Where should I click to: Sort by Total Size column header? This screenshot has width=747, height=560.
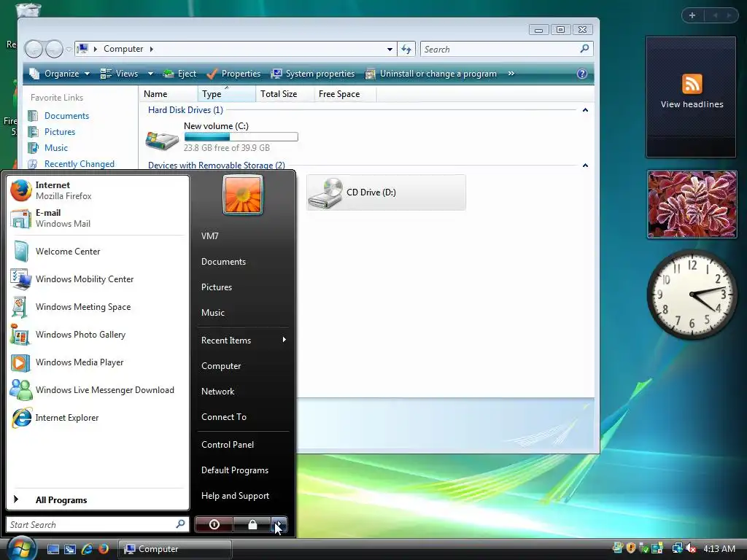click(285, 94)
